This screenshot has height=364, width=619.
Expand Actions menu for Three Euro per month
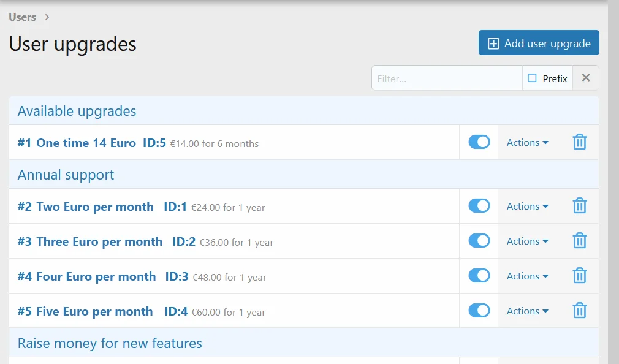coord(528,241)
